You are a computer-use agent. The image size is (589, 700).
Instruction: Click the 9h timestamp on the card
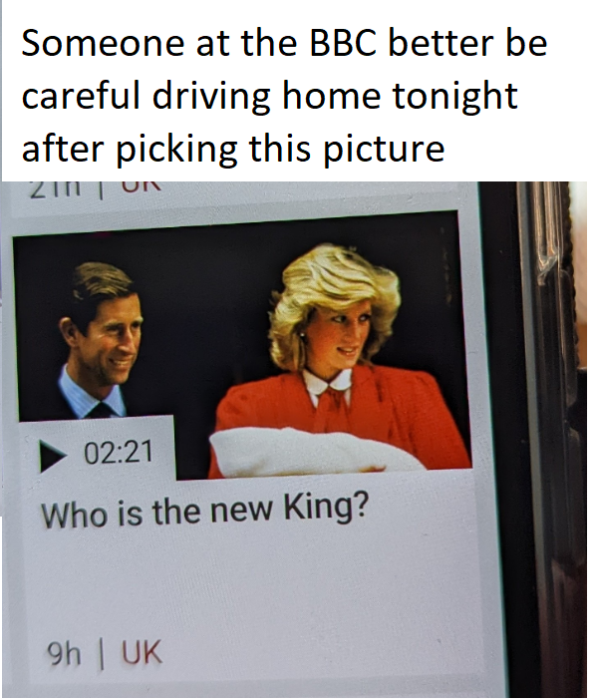pyautogui.click(x=64, y=654)
